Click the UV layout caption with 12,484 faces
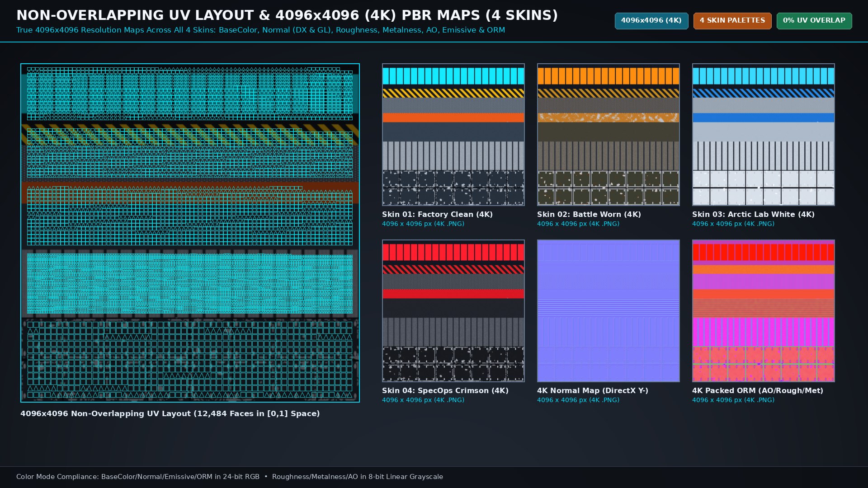Screen dimensions: 868x488 click(170, 414)
